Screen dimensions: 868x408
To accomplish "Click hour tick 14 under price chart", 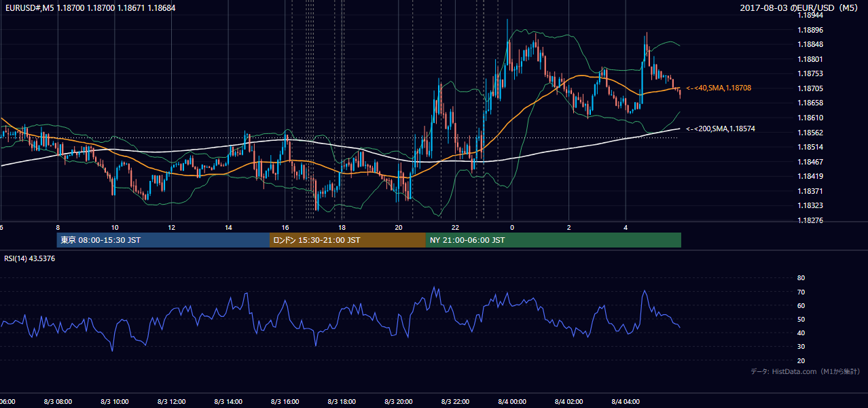I will point(229,228).
